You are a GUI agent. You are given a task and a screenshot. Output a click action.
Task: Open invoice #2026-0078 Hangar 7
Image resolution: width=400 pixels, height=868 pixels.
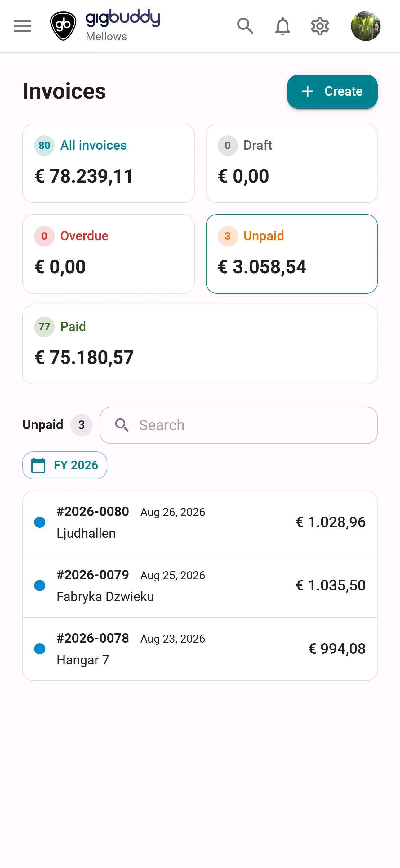pos(200,649)
